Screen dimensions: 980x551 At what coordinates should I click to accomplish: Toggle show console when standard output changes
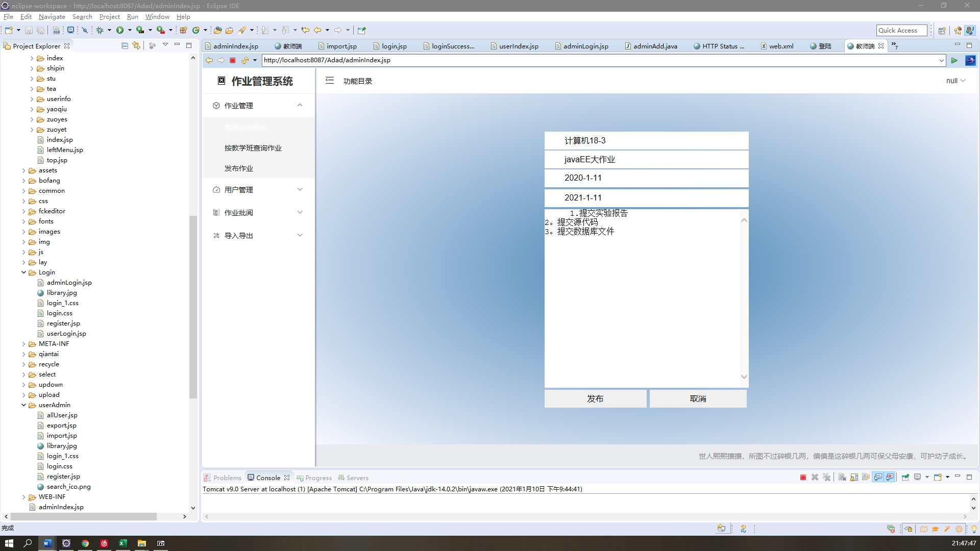pyautogui.click(x=878, y=478)
